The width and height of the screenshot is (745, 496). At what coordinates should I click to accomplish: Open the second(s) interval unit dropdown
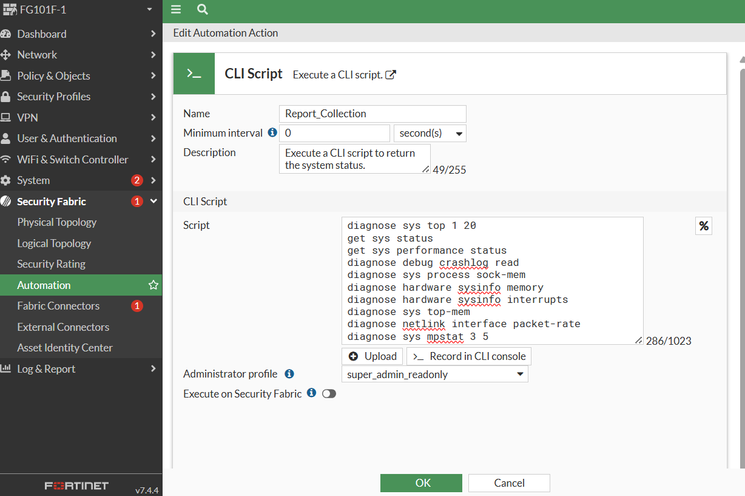[x=430, y=133]
